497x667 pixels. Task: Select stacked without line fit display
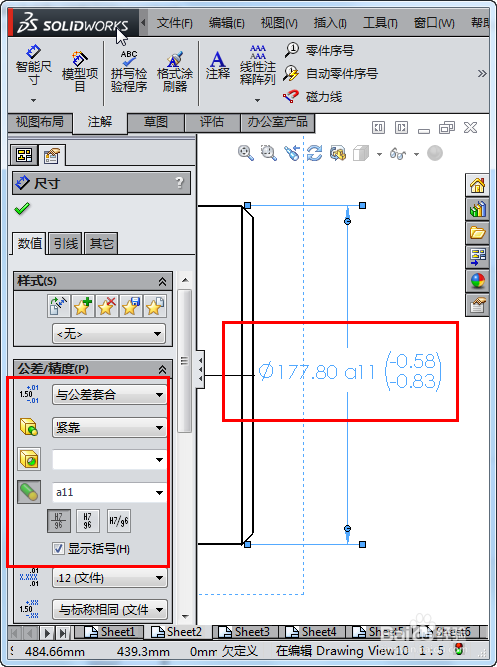[x=88, y=521]
